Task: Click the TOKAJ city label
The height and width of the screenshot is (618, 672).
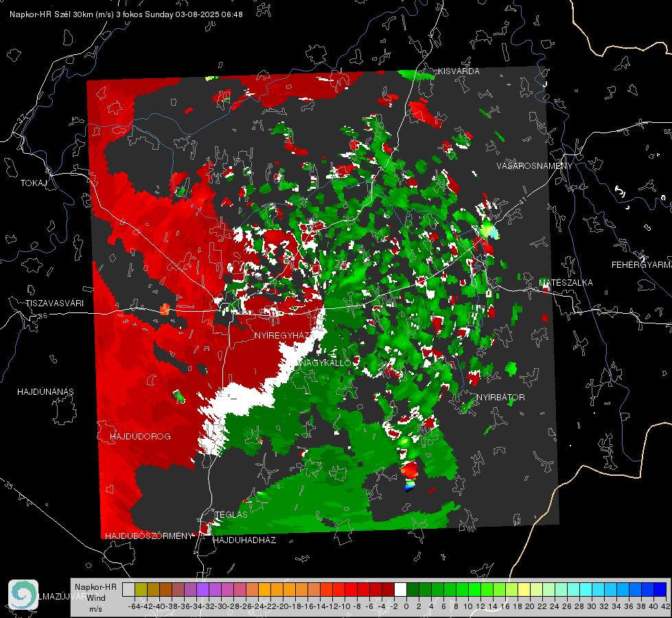Action: click(34, 183)
